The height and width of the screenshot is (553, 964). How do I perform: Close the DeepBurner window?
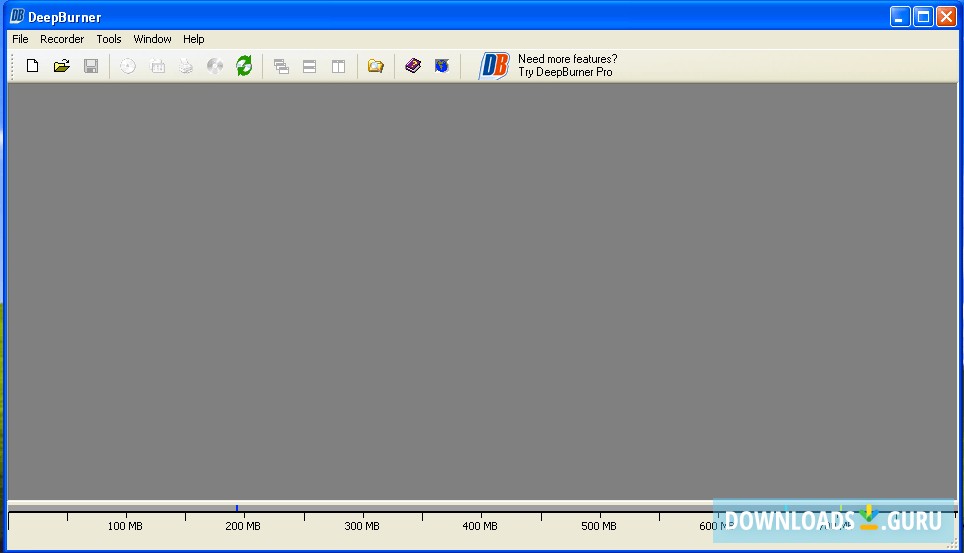point(947,17)
